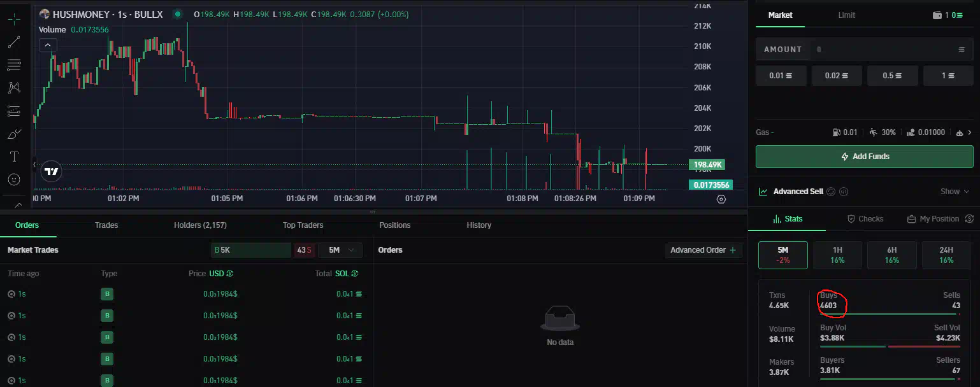Viewport: 980px width, 387px height.
Task: Expand Advanced Sell with Show
Action: (955, 192)
